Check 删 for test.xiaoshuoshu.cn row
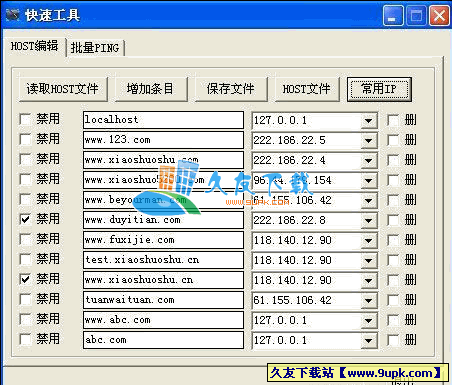Image resolution: width=452 pixels, height=385 pixels. pos(393,260)
